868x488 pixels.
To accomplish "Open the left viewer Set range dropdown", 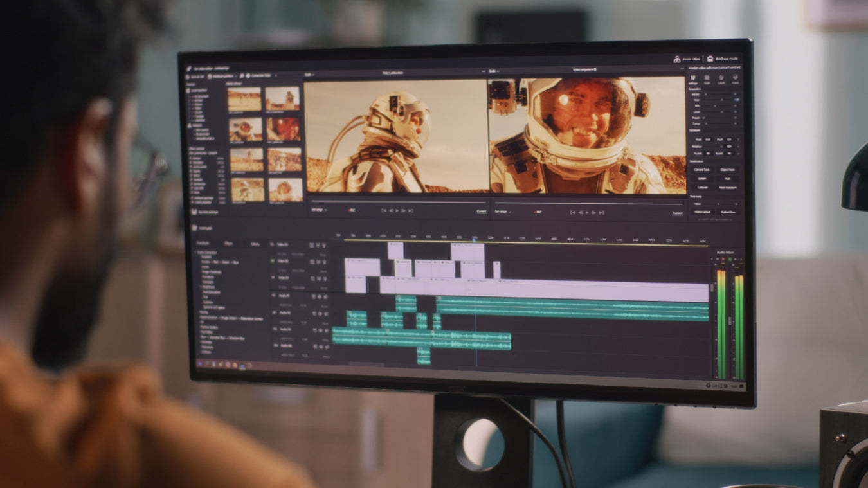I will [x=320, y=210].
